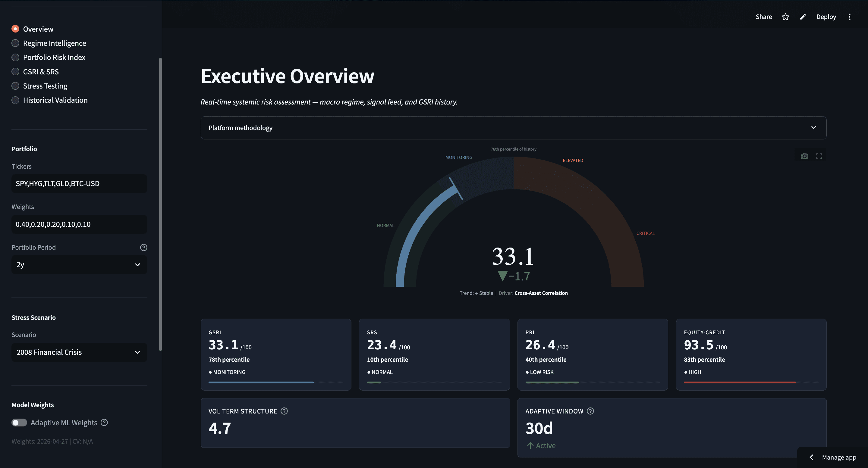The image size is (868, 468).
Task: Enable the Adaptive ML Weights toggle
Action: tap(19, 423)
